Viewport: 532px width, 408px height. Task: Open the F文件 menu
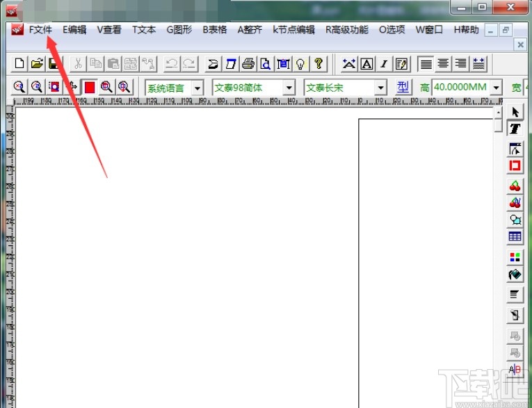[x=40, y=30]
